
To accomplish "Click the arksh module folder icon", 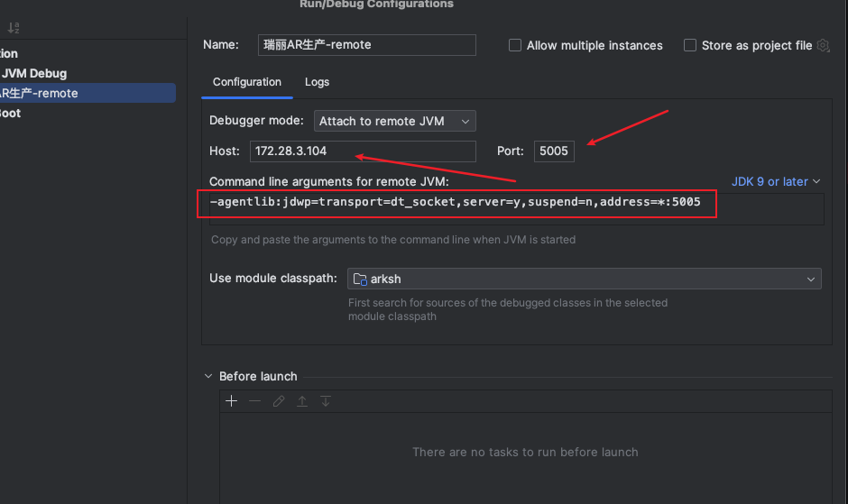I will 360,279.
